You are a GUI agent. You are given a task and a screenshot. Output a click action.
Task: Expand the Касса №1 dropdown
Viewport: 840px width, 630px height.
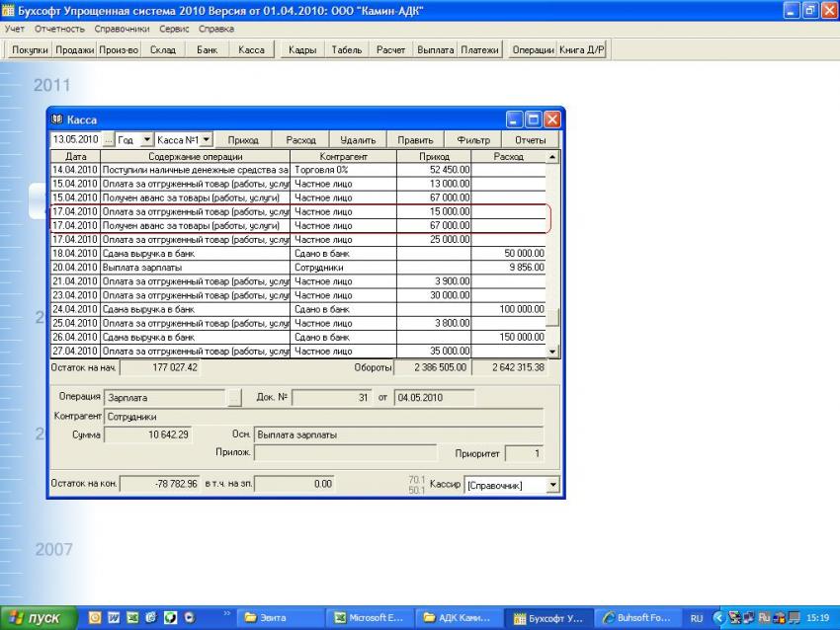pos(207,140)
